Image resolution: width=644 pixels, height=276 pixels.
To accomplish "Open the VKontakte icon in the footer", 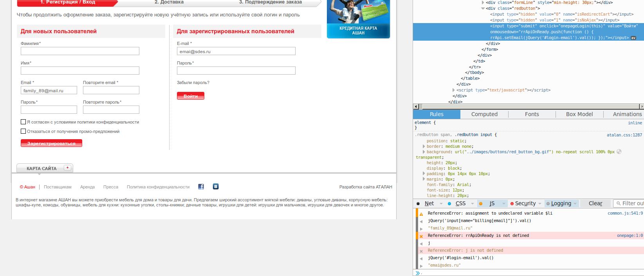I will (x=216, y=186).
